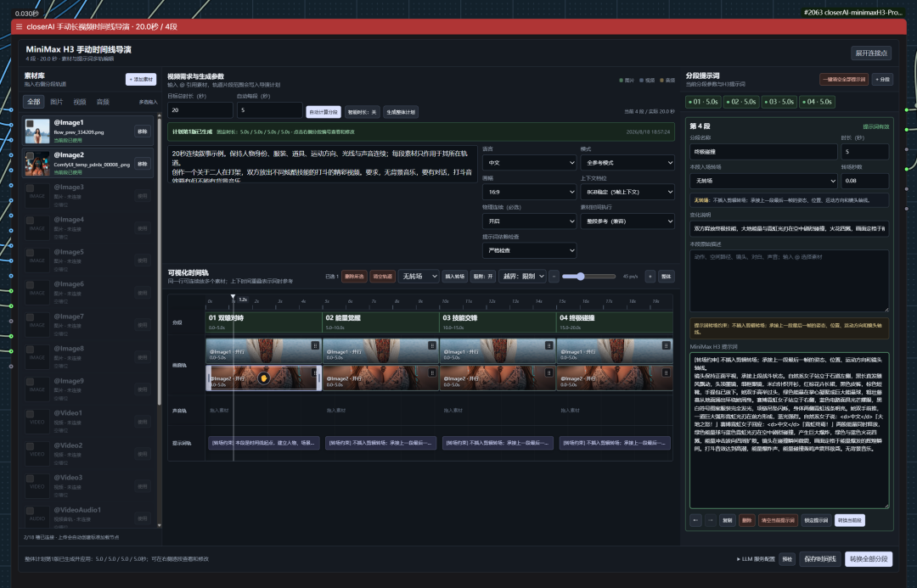Image resolution: width=917 pixels, height=588 pixels.
Task: Tick the checkbox on @Image3 slot
Action: [x=30, y=188]
